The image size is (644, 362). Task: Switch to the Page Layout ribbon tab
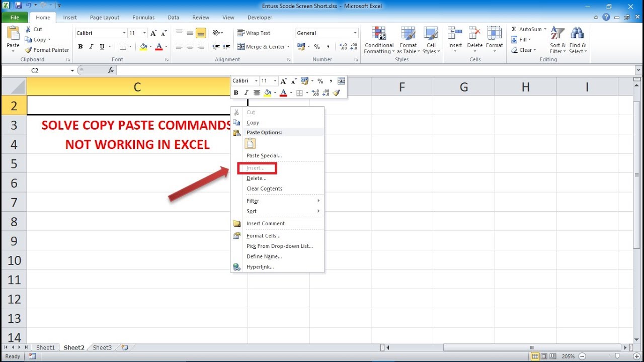point(105,18)
